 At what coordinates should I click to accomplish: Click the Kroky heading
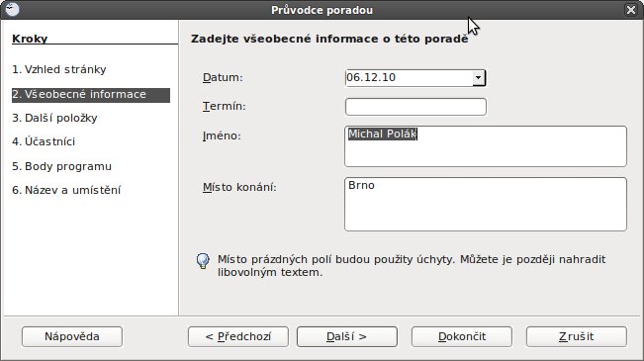[30, 39]
